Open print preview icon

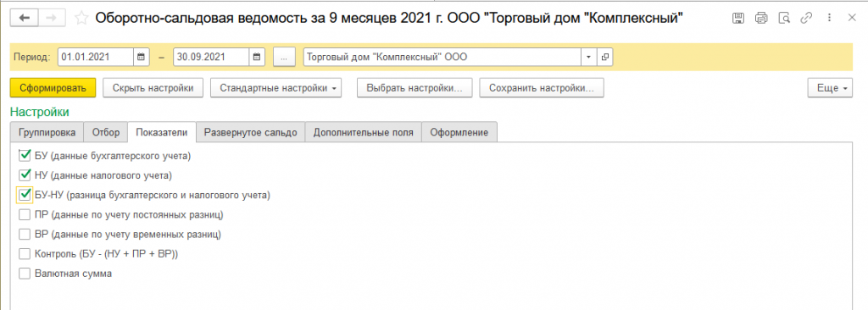click(784, 18)
